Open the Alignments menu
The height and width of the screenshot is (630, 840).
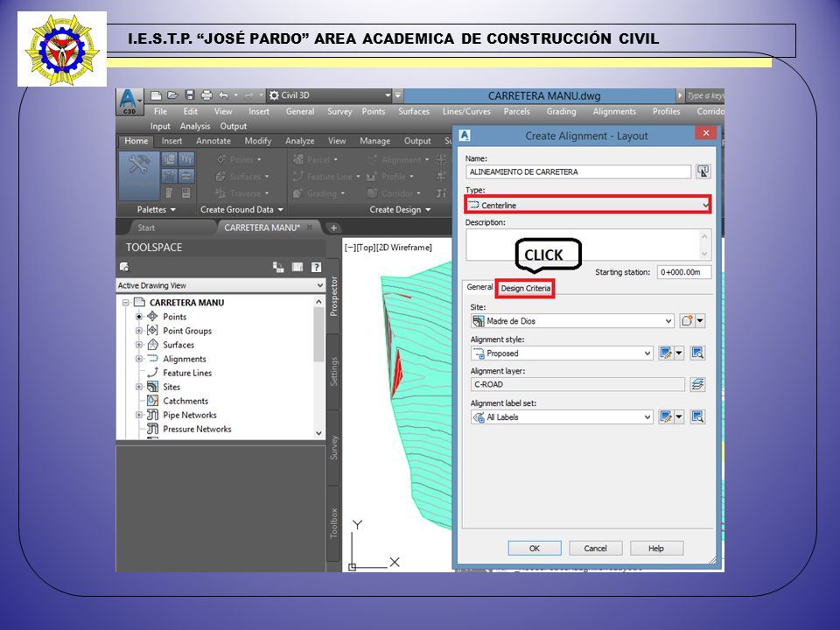point(614,111)
